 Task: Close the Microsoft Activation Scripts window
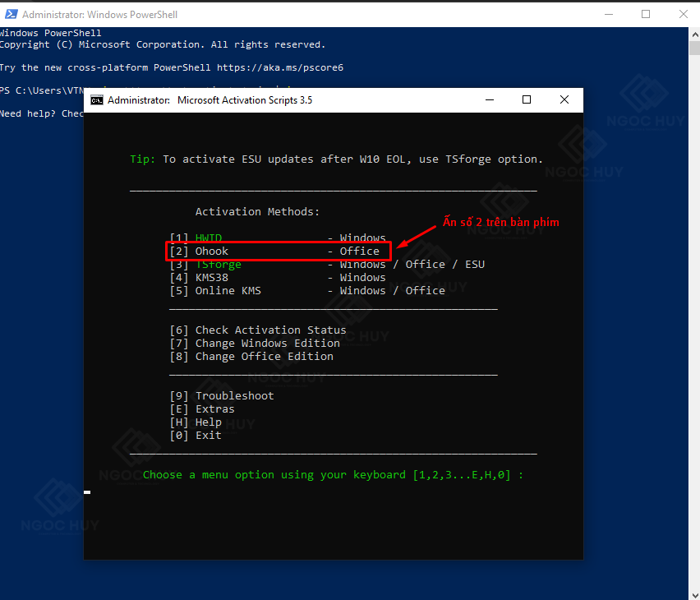point(564,99)
